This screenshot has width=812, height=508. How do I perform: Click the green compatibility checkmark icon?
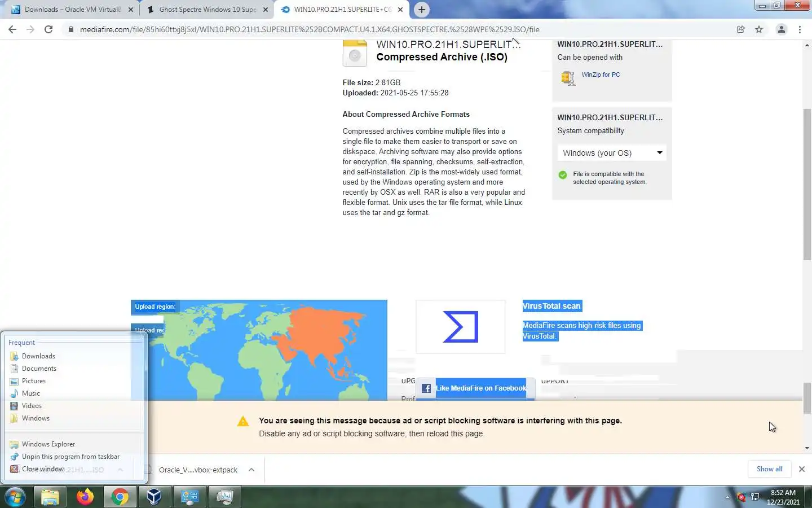(x=562, y=175)
